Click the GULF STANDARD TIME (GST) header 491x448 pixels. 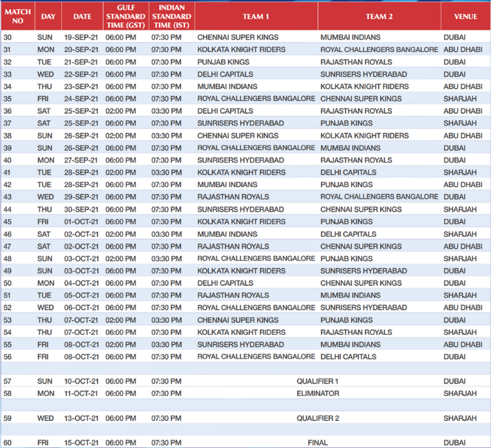tap(126, 16)
